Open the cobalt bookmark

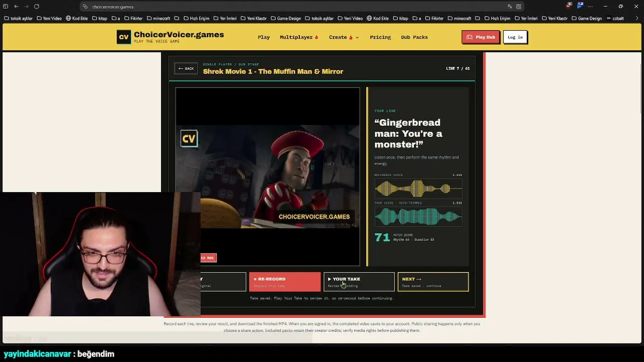click(618, 19)
